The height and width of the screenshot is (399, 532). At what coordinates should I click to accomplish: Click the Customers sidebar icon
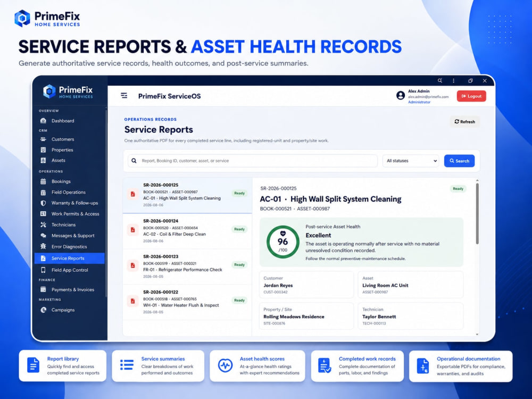pyautogui.click(x=43, y=139)
